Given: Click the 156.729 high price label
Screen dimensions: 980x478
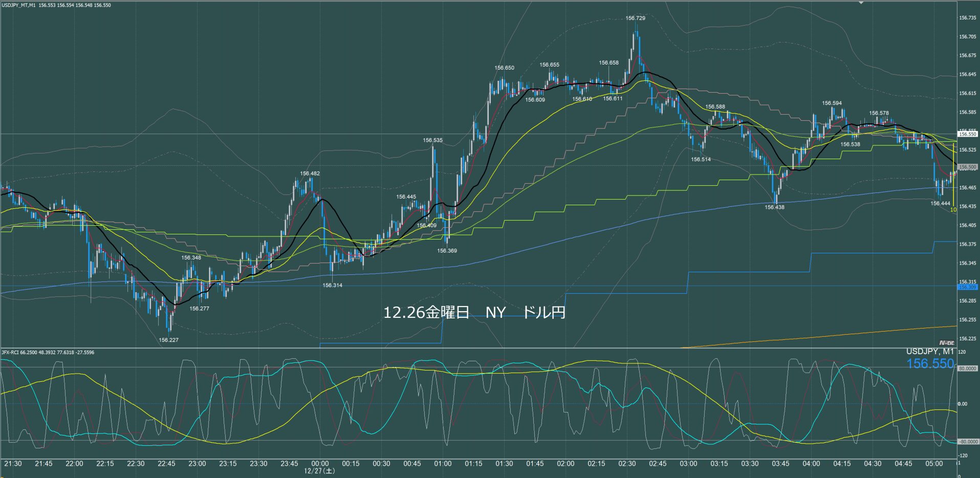Looking at the screenshot, I should tap(635, 18).
